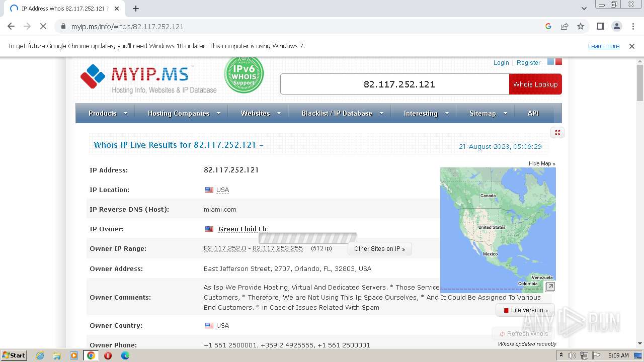Click the Refresh Whois button
This screenshot has height=362, width=644.
tap(523, 334)
